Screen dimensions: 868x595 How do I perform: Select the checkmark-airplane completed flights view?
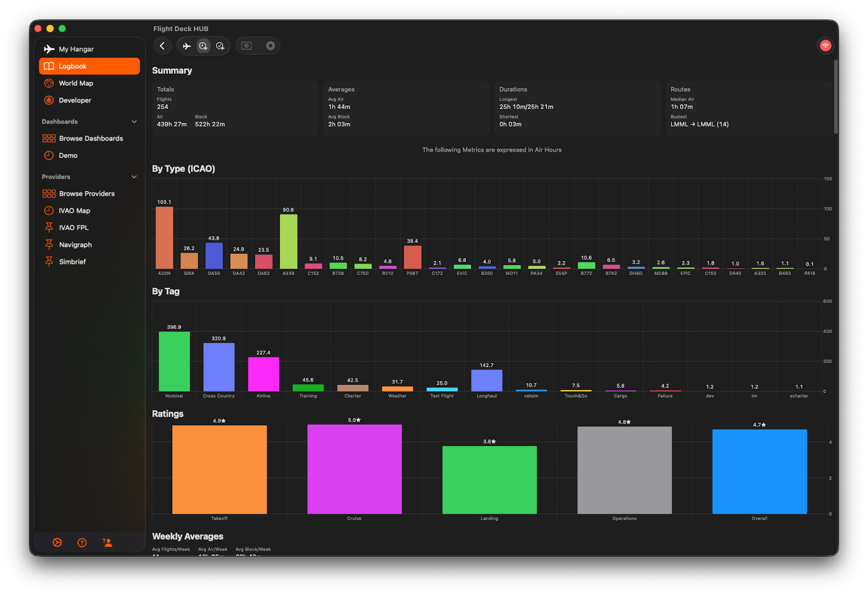pos(220,46)
